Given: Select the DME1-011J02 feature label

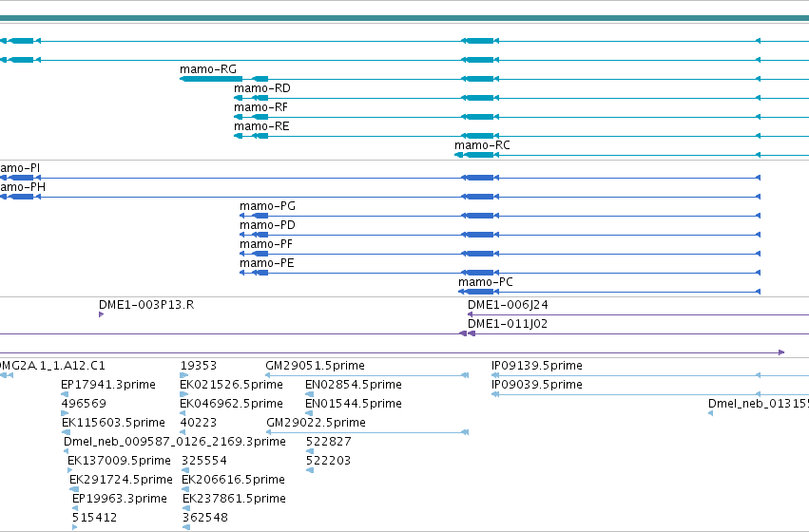Looking at the screenshot, I should pyautogui.click(x=508, y=324).
